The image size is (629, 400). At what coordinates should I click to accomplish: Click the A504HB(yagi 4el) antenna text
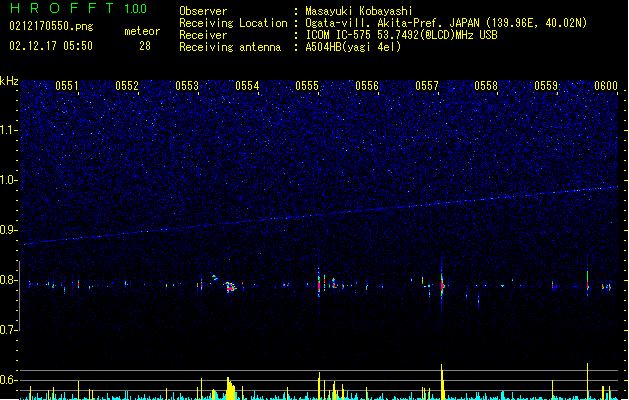tap(353, 47)
